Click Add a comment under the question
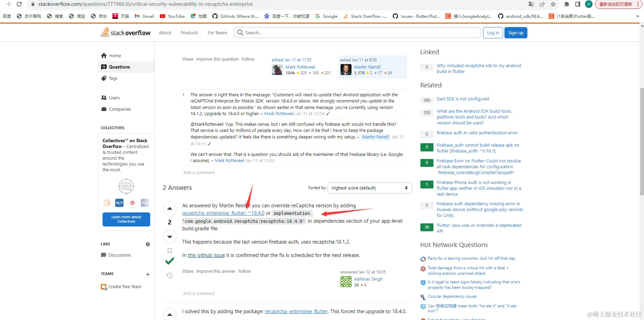The image size is (644, 320). click(x=199, y=172)
